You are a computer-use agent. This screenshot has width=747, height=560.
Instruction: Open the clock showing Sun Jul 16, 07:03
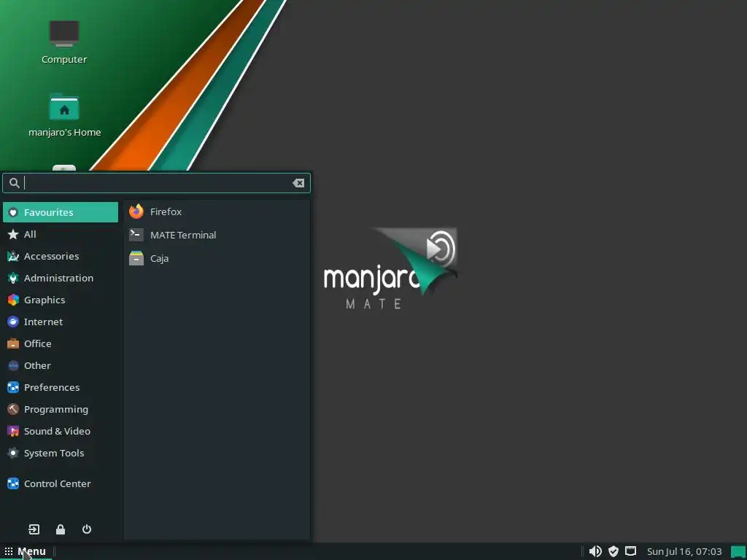pyautogui.click(x=684, y=551)
